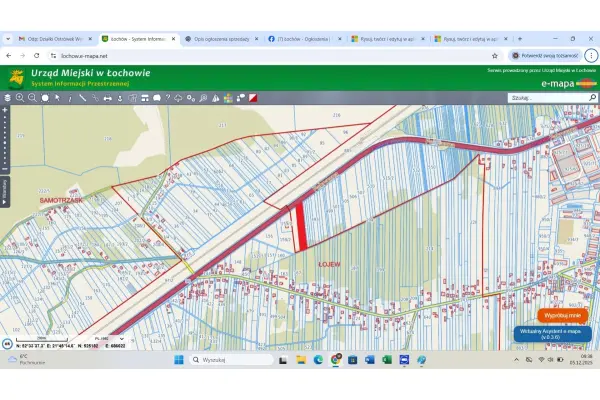This screenshot has width=600, height=400.
Task: Click the plus on the zoom slider
Action: point(5,110)
